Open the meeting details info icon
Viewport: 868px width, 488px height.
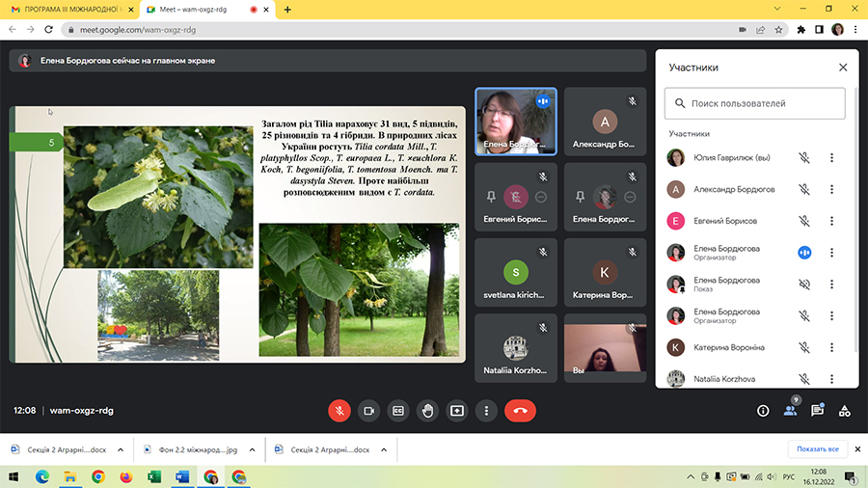click(x=763, y=410)
